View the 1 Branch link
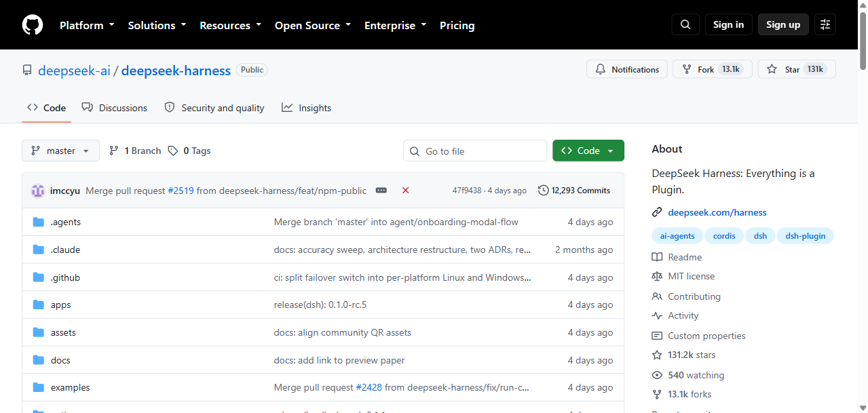 pos(134,151)
